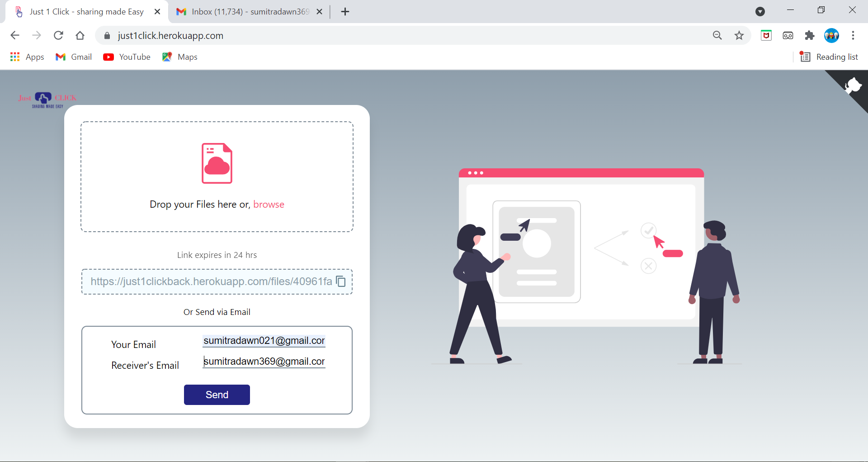The width and height of the screenshot is (868, 462).
Task: Open the Apps launcher on the bookmarks bar
Action: 27,57
